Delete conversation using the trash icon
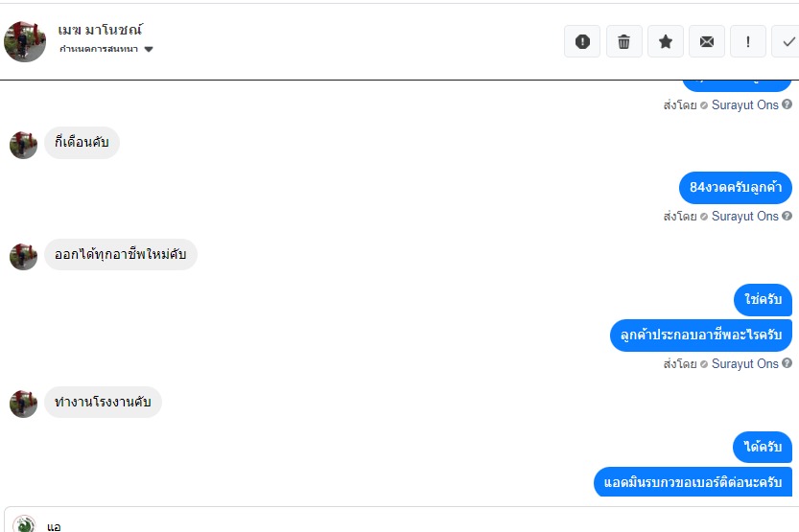 click(x=623, y=41)
